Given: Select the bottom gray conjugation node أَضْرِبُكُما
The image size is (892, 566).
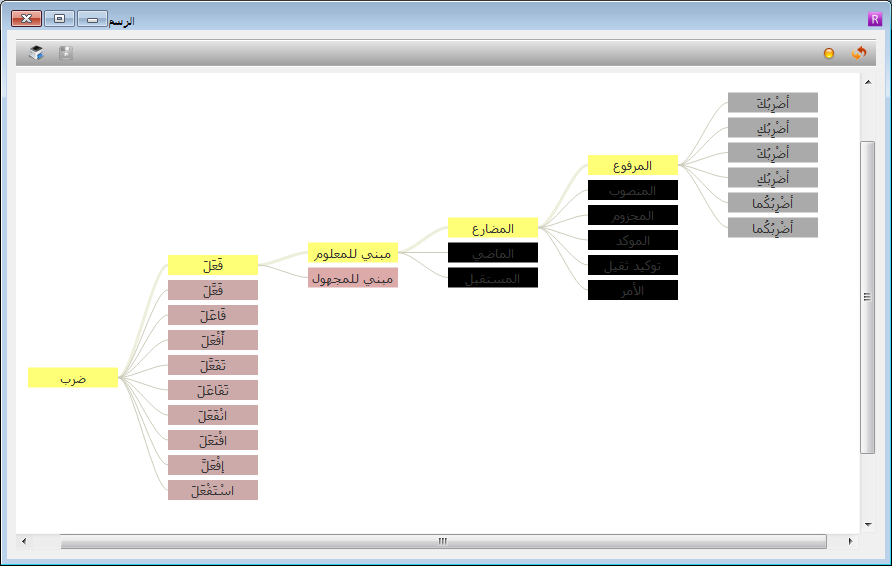Looking at the screenshot, I should click(x=773, y=228).
